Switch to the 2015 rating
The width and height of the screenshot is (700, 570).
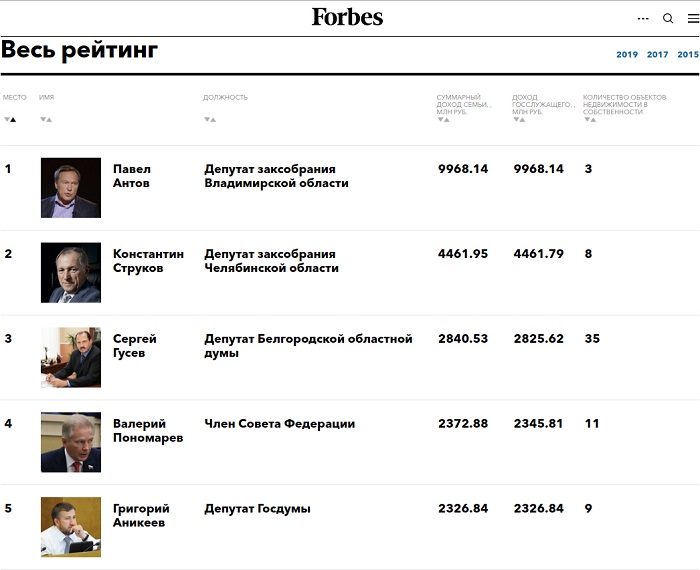tap(687, 55)
